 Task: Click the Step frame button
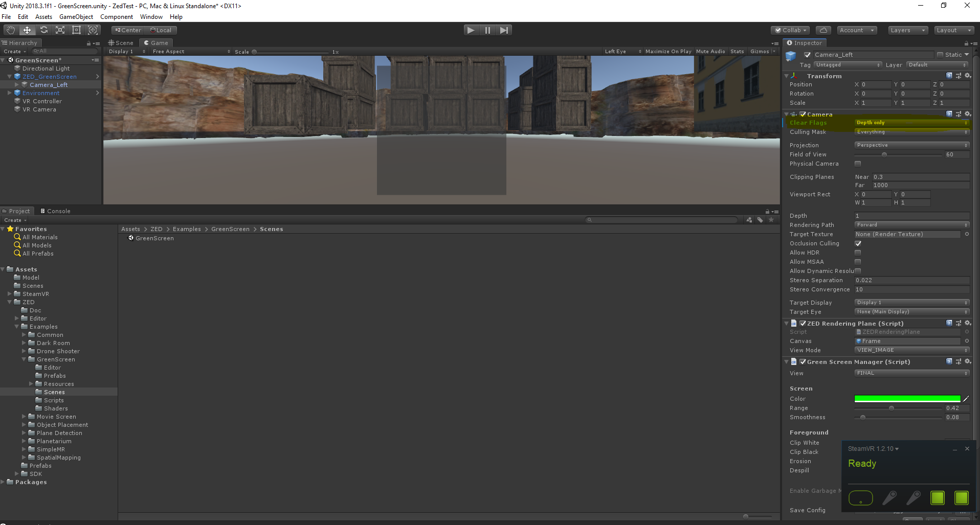pos(504,30)
